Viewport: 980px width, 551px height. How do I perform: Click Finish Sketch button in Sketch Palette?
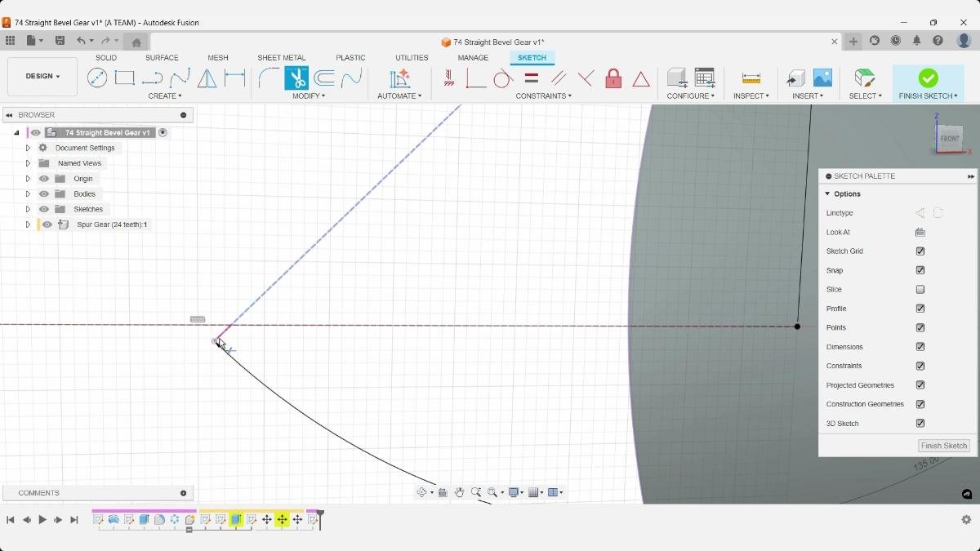coord(944,446)
